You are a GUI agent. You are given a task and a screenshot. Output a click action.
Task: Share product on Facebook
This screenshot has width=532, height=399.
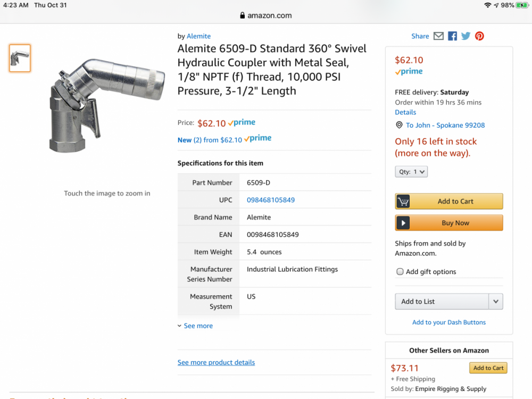click(452, 36)
